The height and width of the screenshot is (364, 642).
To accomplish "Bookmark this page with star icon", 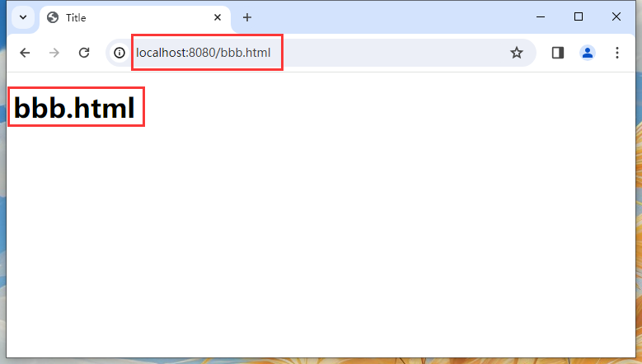I will tap(516, 53).
